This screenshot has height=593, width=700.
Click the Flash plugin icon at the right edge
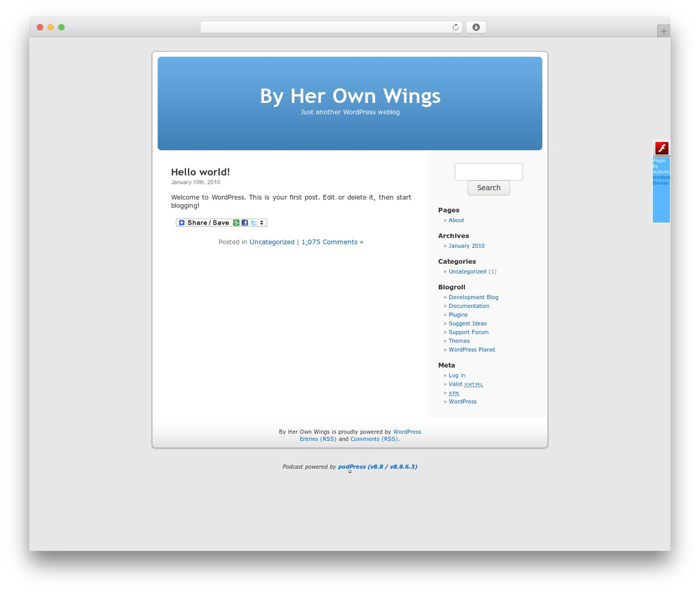point(662,148)
